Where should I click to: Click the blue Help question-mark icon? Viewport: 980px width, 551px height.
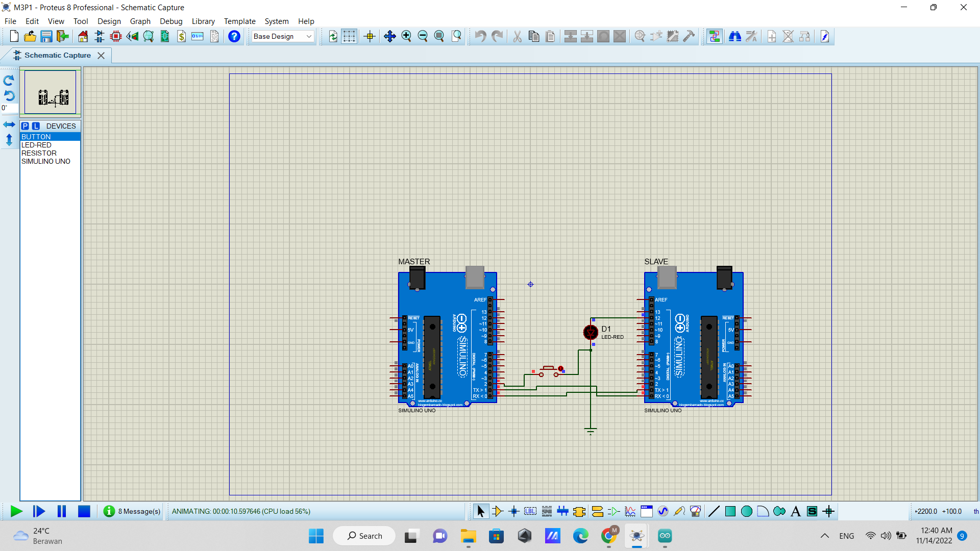[234, 36]
